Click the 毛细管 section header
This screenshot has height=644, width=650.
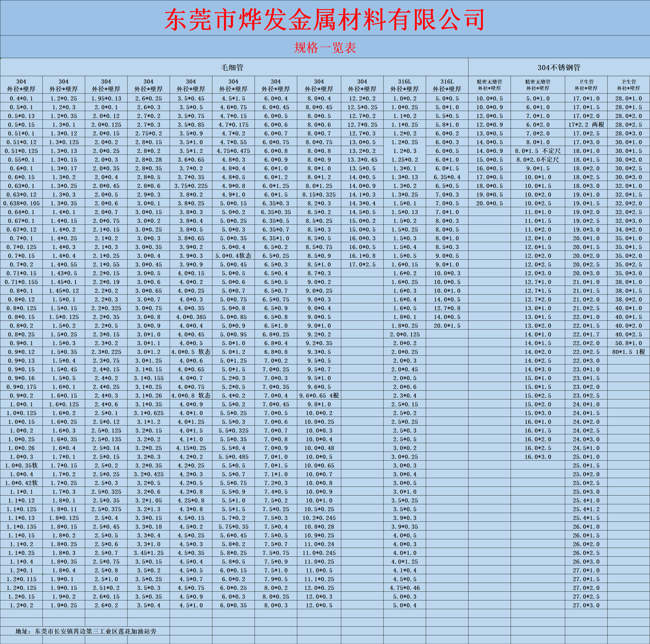[x=232, y=68]
